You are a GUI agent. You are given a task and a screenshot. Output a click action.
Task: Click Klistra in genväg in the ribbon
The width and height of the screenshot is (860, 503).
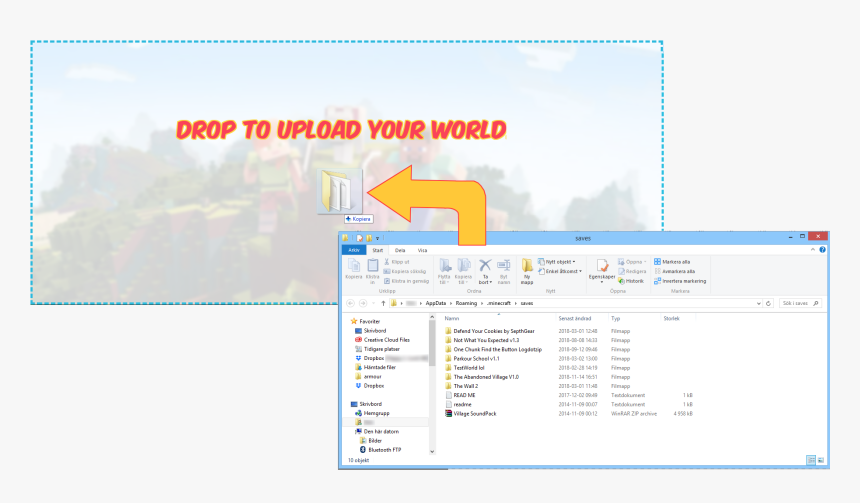[x=406, y=281]
